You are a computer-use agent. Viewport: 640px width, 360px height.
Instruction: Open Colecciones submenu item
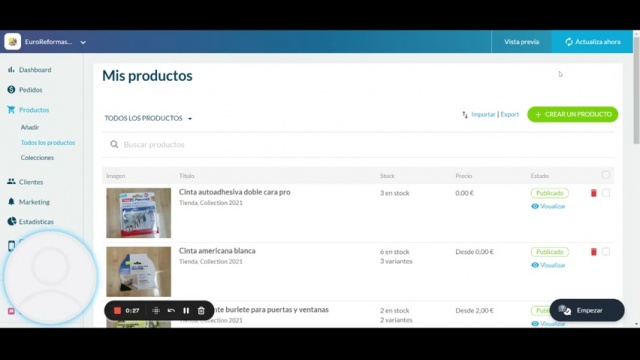pyautogui.click(x=37, y=158)
